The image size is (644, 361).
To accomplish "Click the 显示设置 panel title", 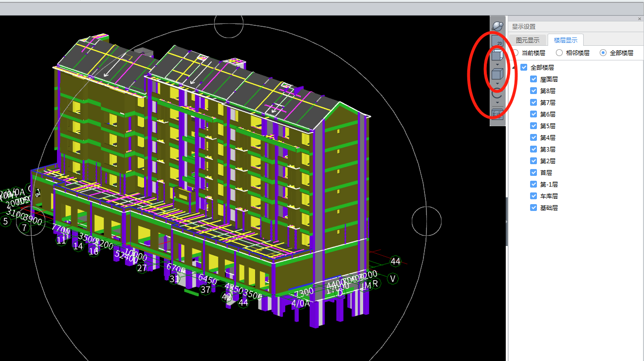I will 524,27.
